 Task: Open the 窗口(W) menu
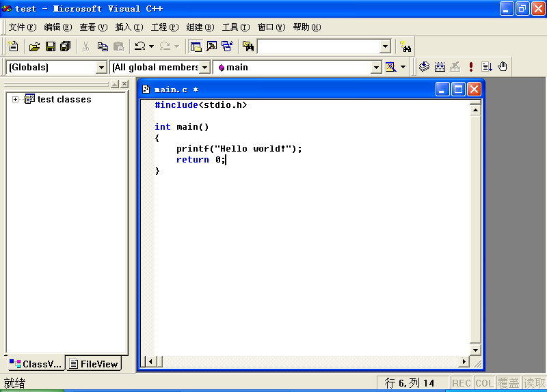click(x=271, y=27)
